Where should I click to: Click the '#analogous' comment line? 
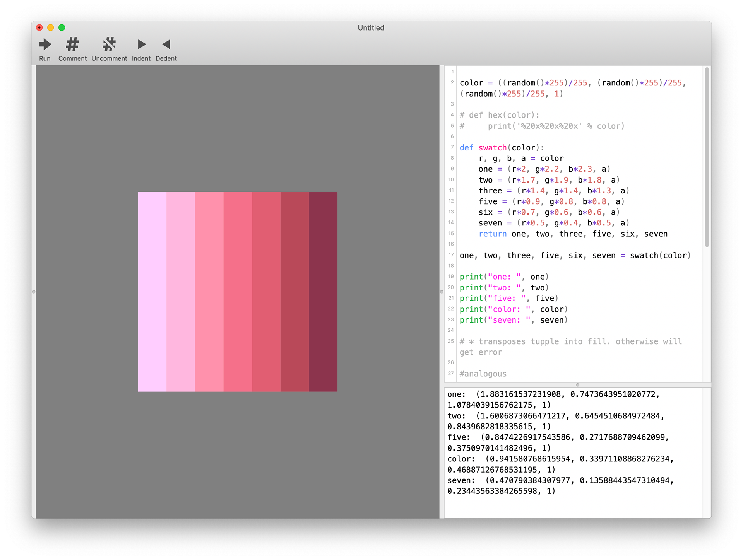point(483,374)
